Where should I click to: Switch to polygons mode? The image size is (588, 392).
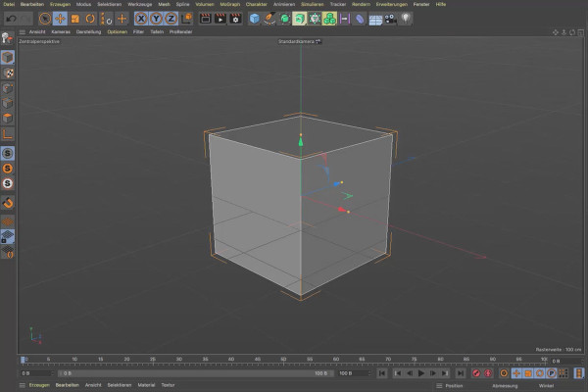[x=8, y=119]
